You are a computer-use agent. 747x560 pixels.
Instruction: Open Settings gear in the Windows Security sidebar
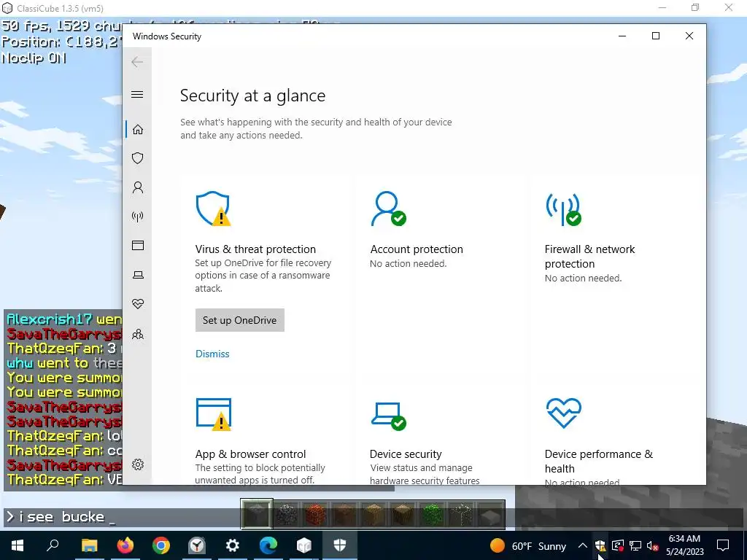point(138,464)
